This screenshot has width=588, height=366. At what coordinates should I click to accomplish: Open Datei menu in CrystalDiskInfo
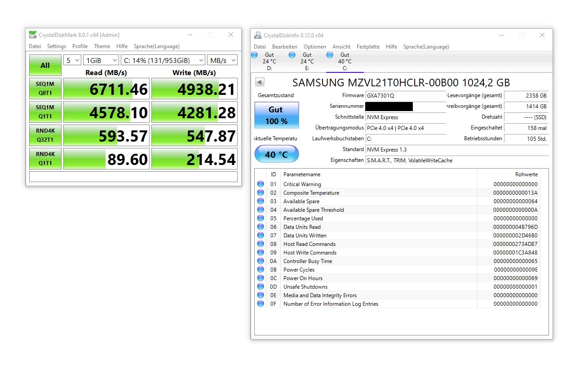260,47
